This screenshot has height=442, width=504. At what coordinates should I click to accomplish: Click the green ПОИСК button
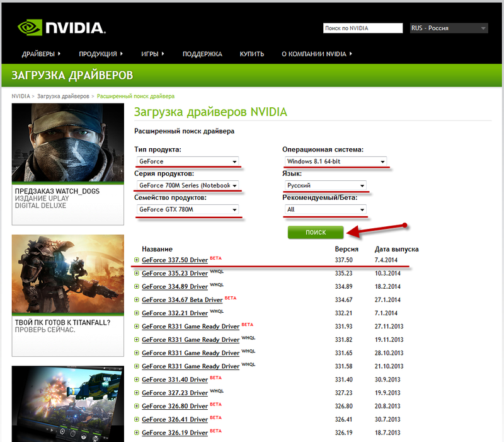(x=316, y=232)
